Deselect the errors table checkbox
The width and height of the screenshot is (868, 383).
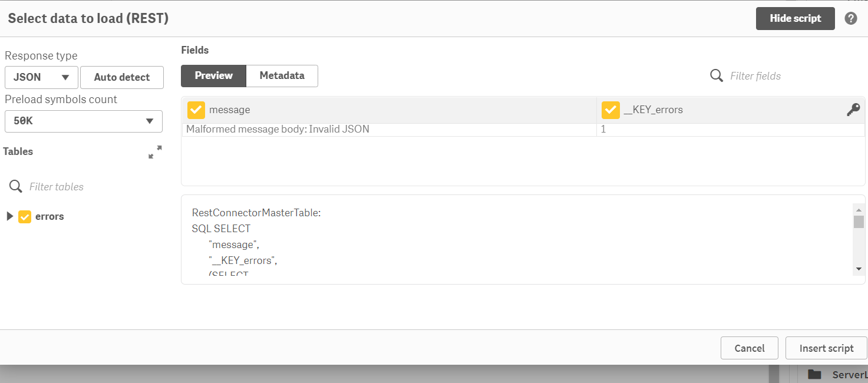point(25,217)
